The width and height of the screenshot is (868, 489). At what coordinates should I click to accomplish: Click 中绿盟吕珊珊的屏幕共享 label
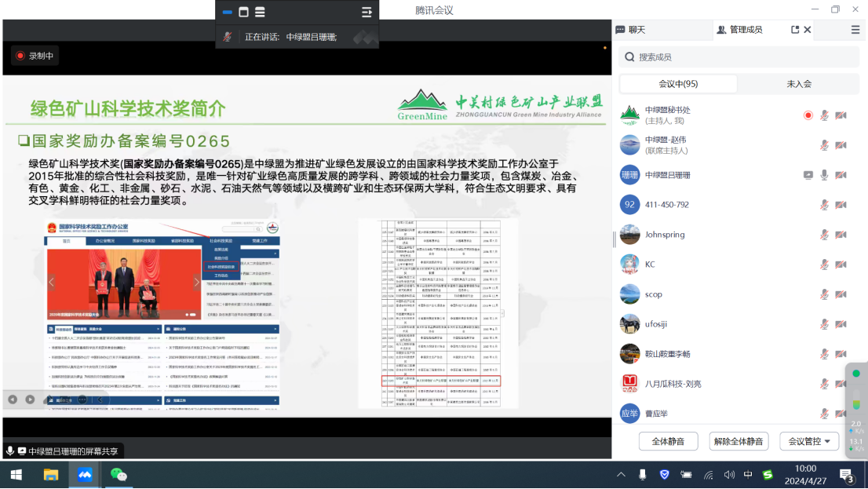[x=73, y=451]
